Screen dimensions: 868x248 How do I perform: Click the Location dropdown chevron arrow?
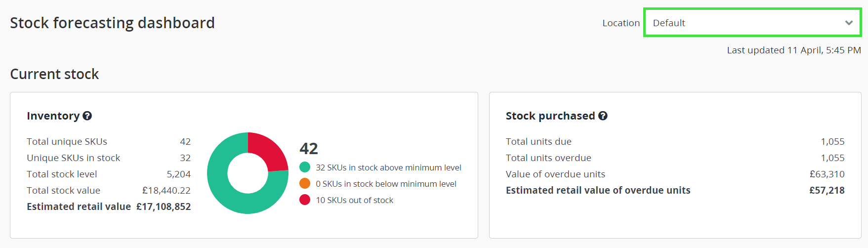point(849,23)
